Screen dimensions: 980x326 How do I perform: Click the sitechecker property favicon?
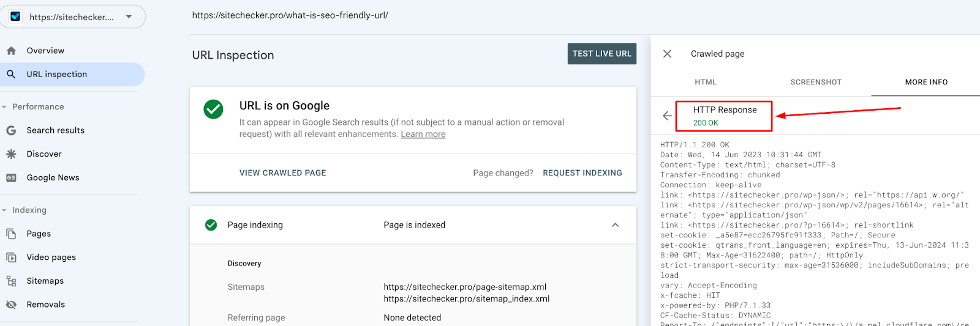click(16, 17)
